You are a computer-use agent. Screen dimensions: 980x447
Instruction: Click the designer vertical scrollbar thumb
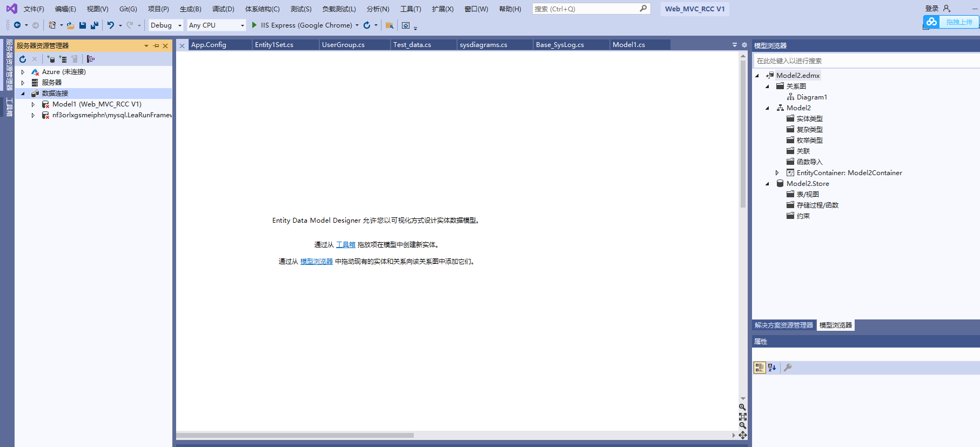point(743,134)
